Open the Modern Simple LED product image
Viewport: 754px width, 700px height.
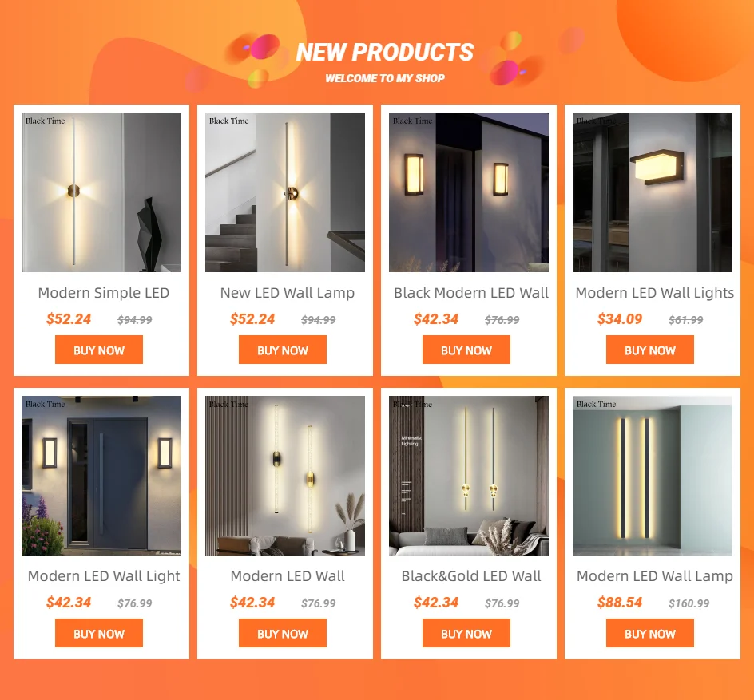click(x=101, y=192)
